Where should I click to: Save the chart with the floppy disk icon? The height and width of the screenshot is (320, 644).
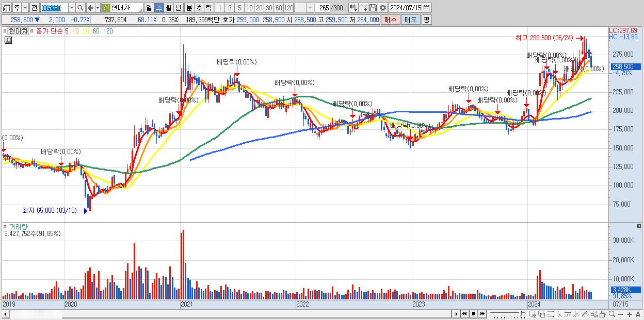tap(373, 8)
